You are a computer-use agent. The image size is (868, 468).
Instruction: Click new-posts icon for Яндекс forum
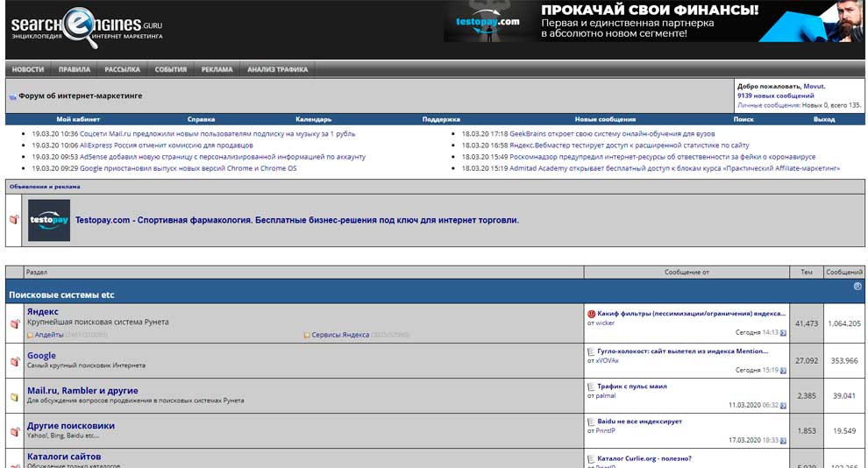click(x=15, y=323)
